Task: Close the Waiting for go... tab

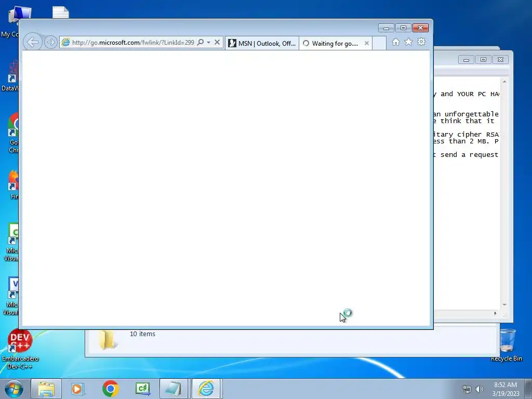Action: [x=366, y=44]
